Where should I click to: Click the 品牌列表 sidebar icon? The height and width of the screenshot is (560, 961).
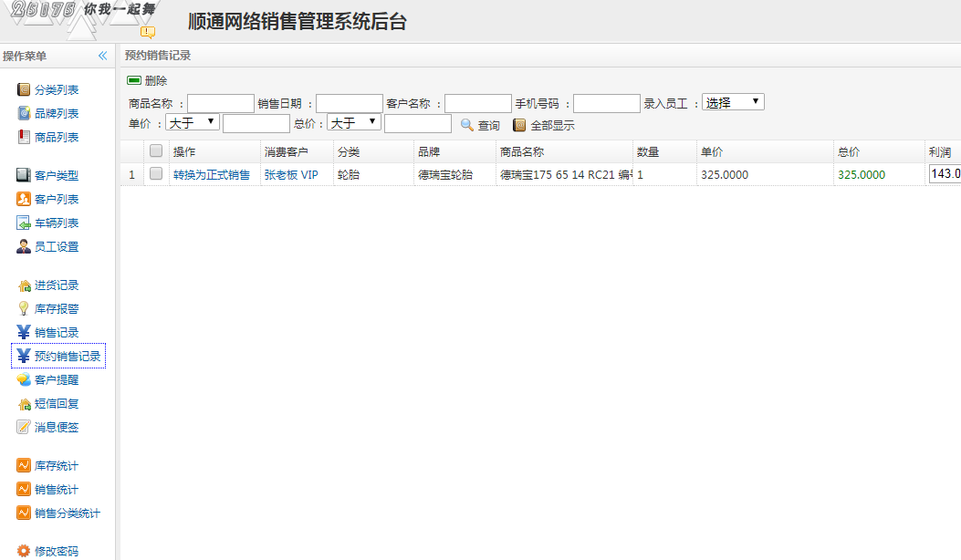24,113
